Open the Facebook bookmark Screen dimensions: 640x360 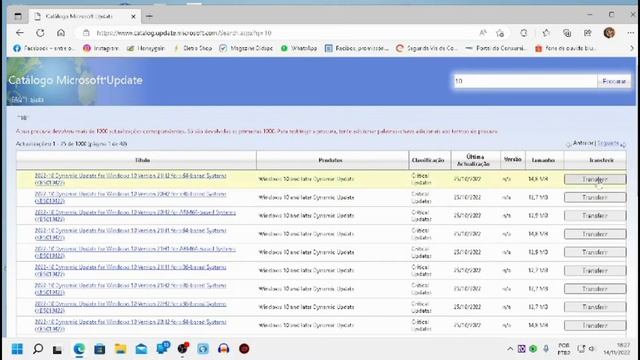click(43, 48)
